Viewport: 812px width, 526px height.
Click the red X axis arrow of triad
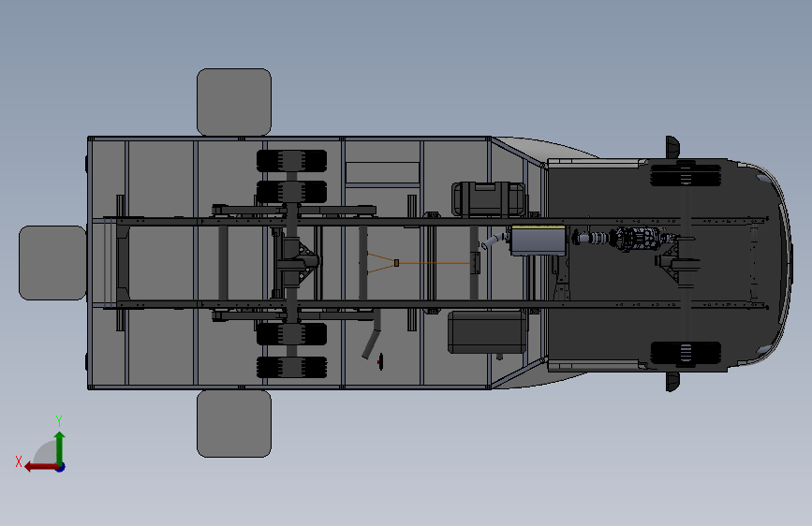(40, 467)
